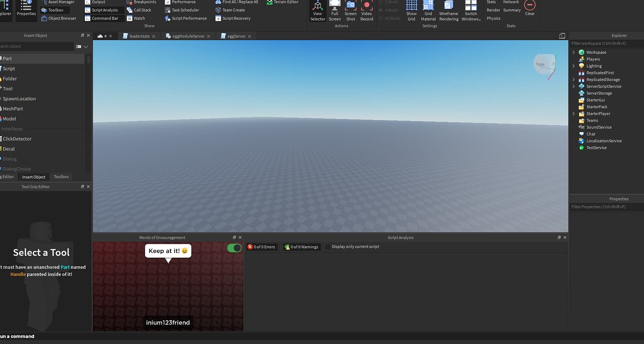Start Video Record
The height and width of the screenshot is (344, 644).
click(367, 9)
